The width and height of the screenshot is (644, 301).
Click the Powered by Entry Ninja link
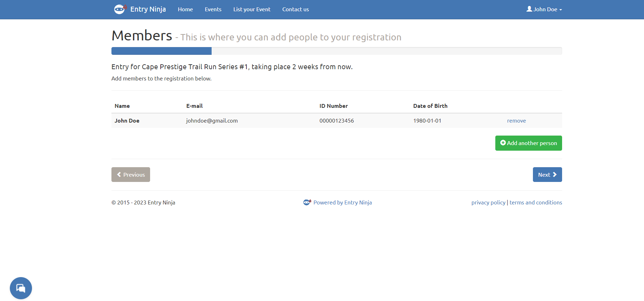pos(342,203)
